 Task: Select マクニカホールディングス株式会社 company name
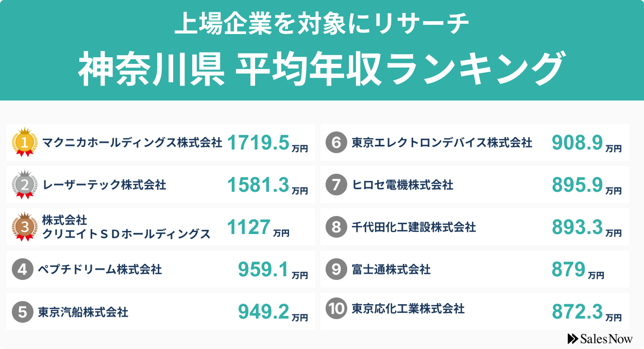point(132,142)
